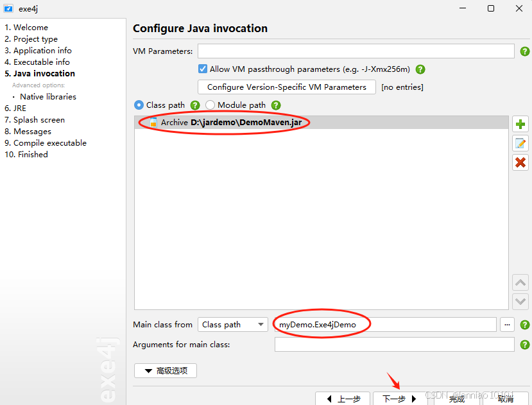
Task: Click the VM Parameters input field
Action: tap(356, 51)
